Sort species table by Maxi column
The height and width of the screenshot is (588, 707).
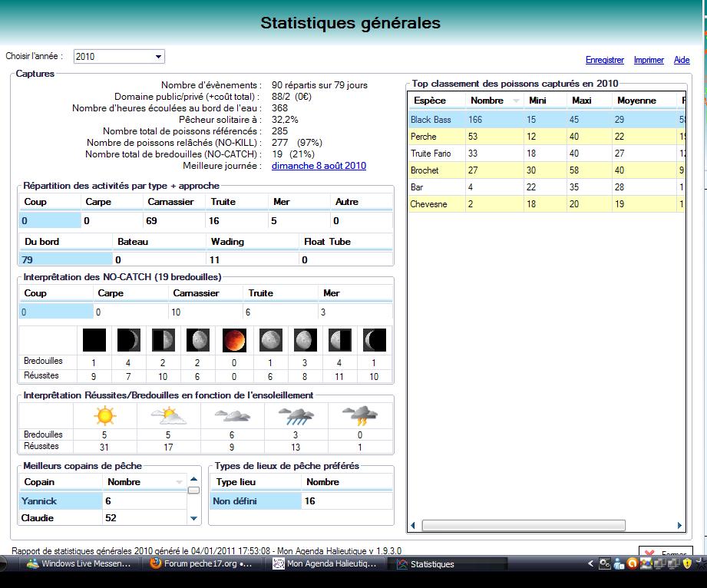589,101
